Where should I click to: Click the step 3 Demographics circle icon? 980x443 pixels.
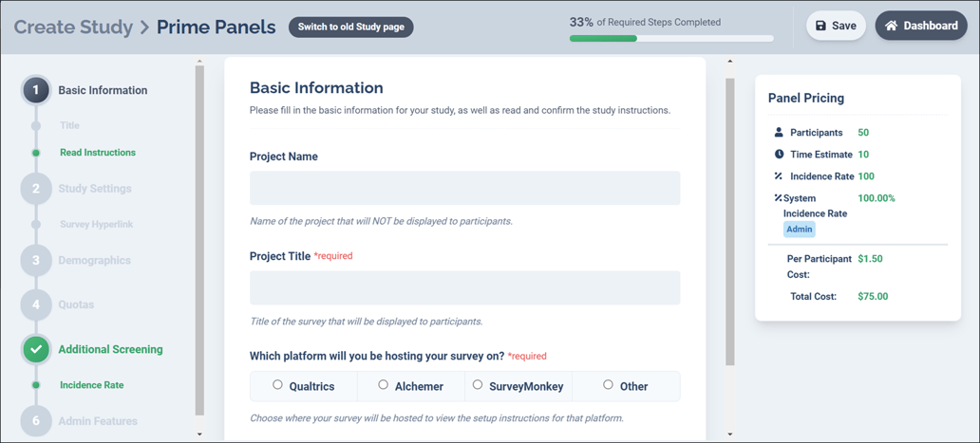pyautogui.click(x=36, y=260)
